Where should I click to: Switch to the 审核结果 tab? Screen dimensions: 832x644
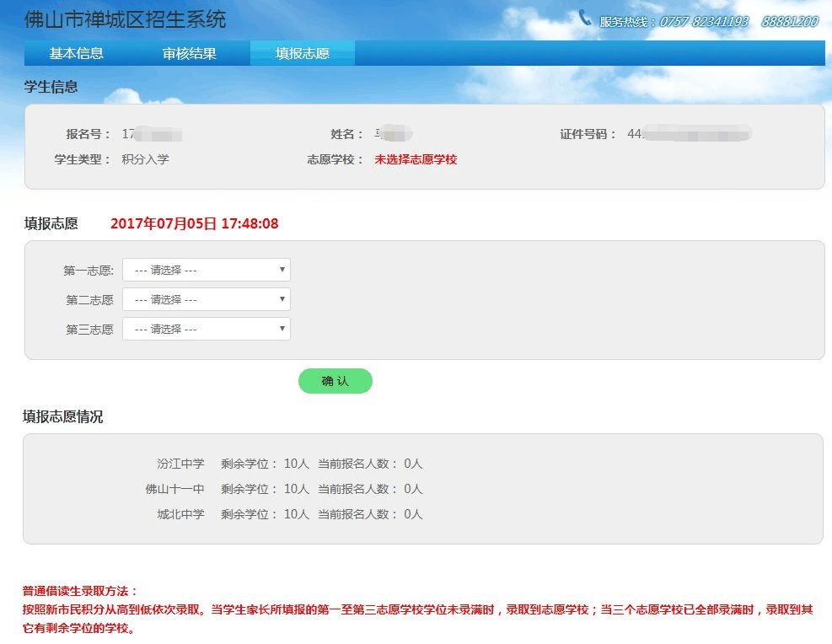point(190,53)
